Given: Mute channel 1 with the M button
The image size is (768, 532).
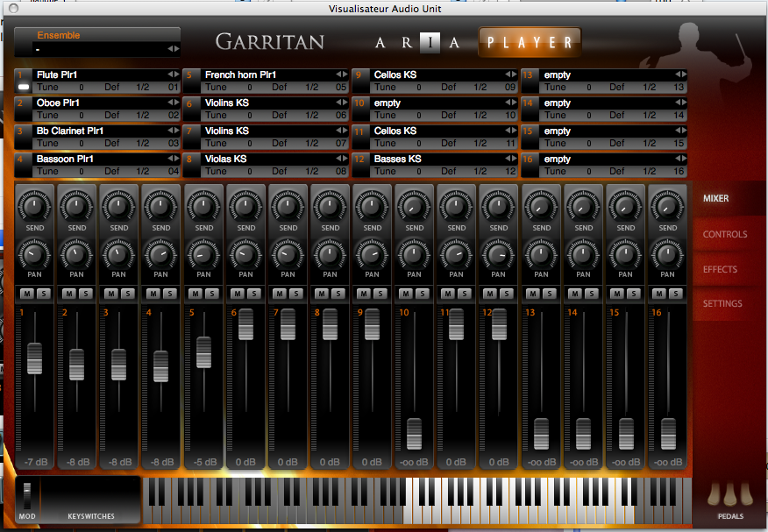Looking at the screenshot, I should pyautogui.click(x=27, y=294).
